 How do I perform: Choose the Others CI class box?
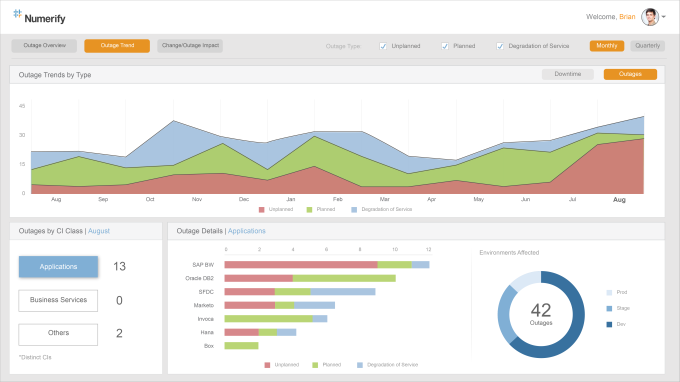pos(58,334)
